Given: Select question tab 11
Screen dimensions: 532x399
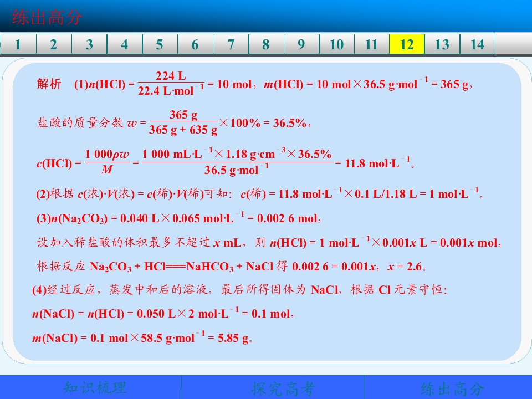Looking at the screenshot, I should 371,44.
